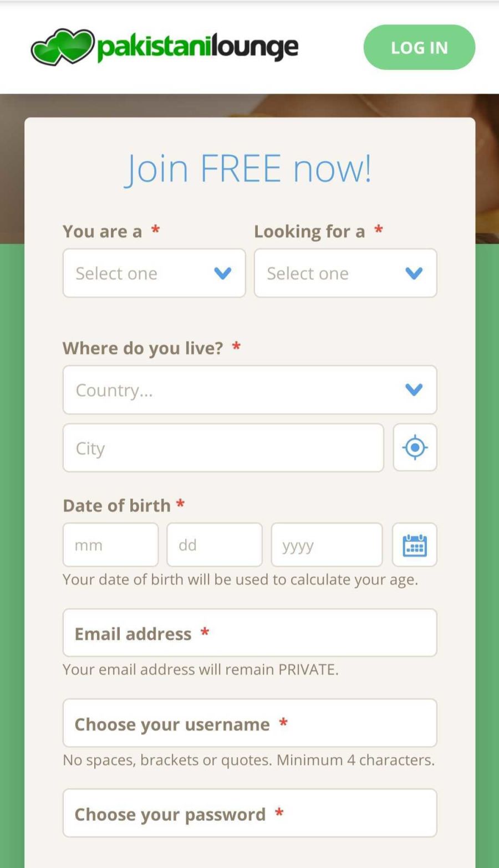Expand the Country dropdown list
This screenshot has width=499, height=868.
click(222, 390)
